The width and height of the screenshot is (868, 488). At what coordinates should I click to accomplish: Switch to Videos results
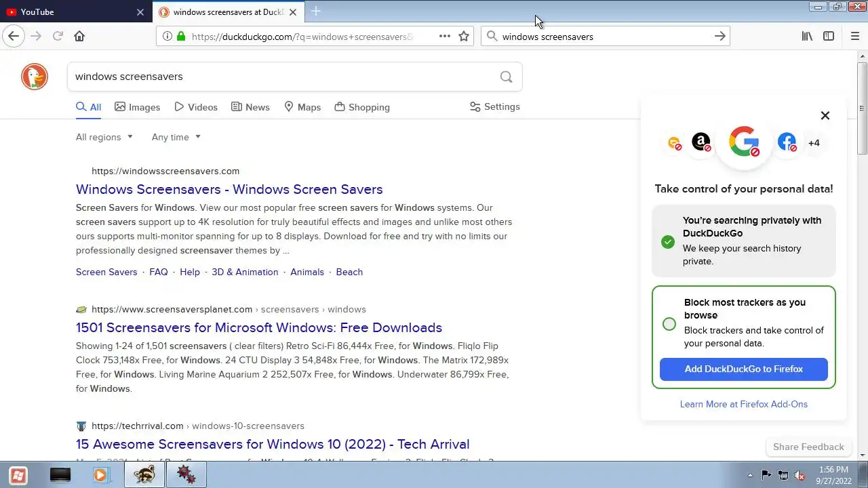[195, 107]
